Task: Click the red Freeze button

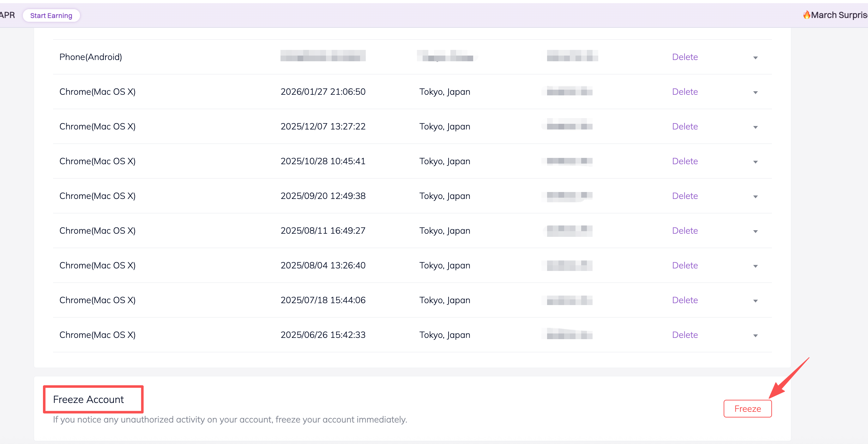Action: click(747, 409)
